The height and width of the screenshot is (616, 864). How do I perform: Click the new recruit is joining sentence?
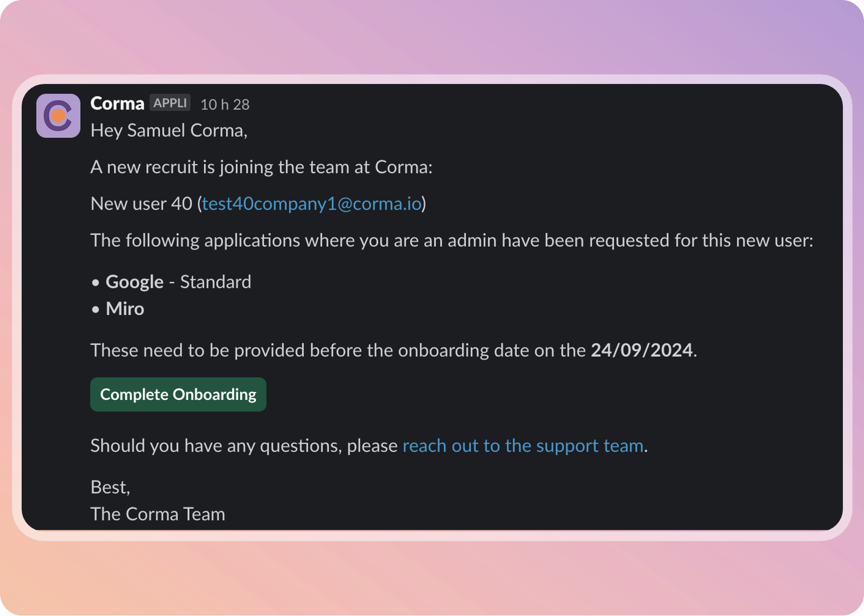261,167
